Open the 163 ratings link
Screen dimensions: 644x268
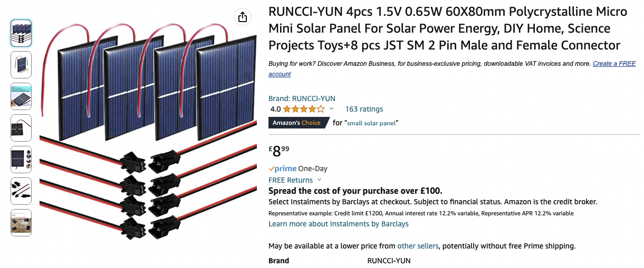(x=364, y=109)
